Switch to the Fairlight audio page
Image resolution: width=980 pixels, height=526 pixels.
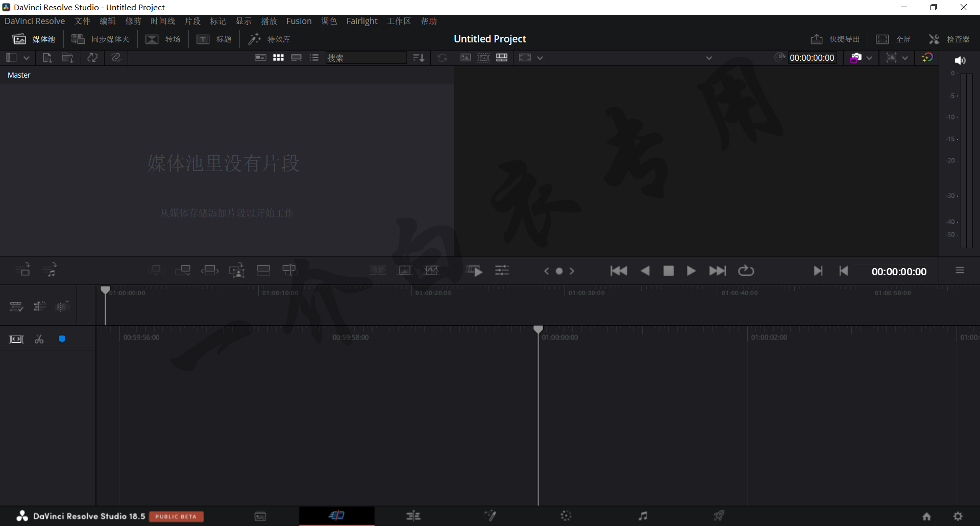643,516
